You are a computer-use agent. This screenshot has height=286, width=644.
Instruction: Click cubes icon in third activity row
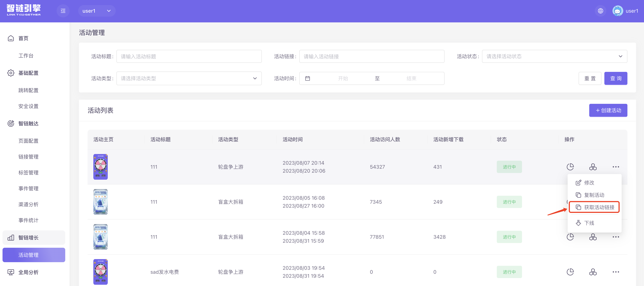(593, 237)
